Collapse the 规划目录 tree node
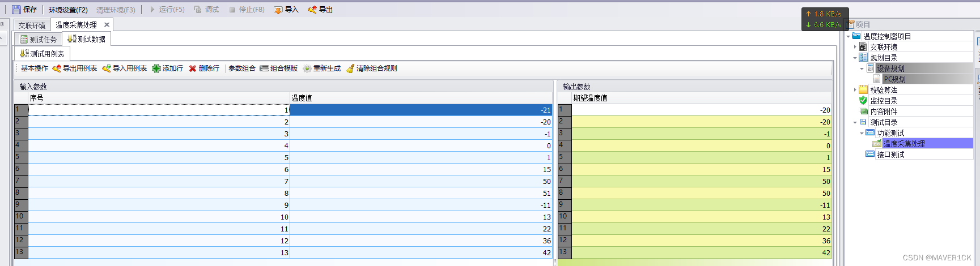The image size is (980, 266). 855,58
